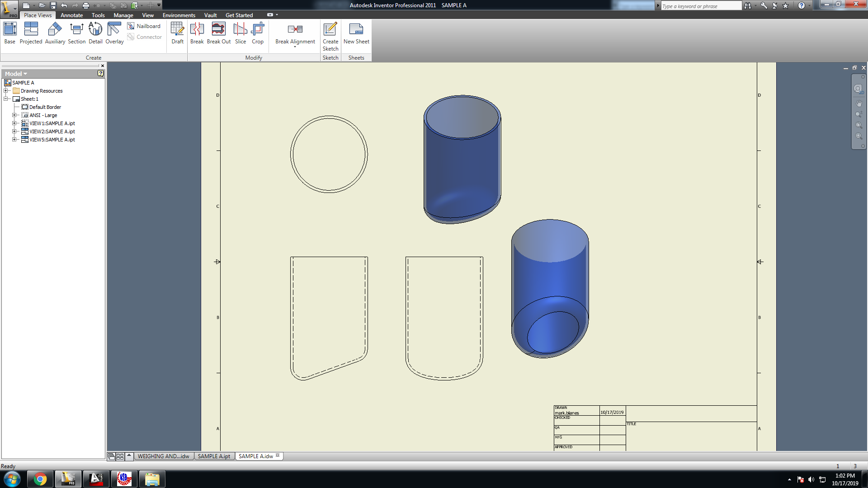Viewport: 868px width, 488px height.
Task: Collapse the Sheet:1 tree node
Action: 6,99
